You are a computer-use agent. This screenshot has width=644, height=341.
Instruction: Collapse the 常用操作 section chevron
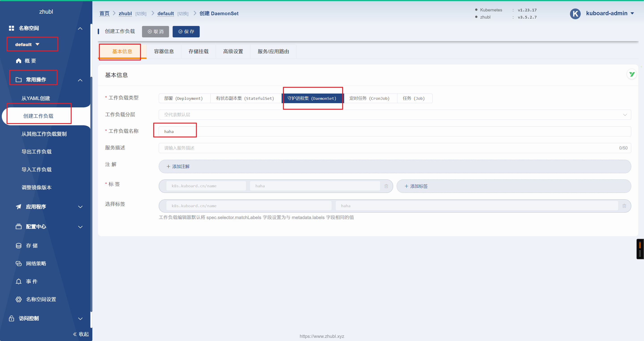point(80,80)
